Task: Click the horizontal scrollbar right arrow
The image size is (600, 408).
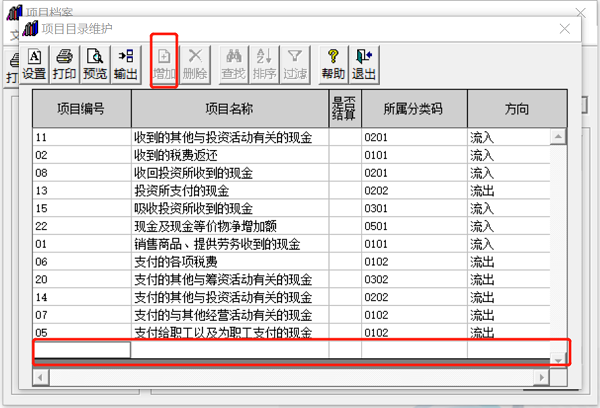Action: (541, 377)
